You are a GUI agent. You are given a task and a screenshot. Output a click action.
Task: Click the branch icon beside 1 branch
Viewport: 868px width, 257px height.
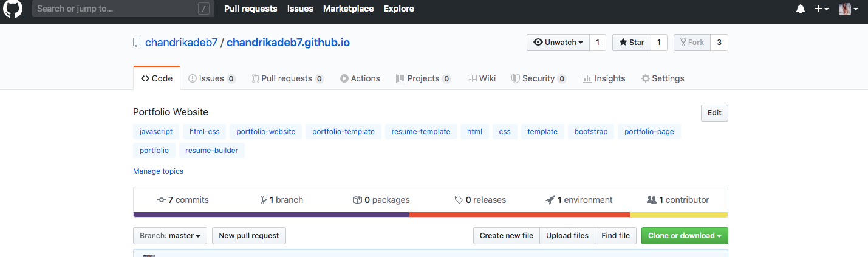(x=264, y=200)
